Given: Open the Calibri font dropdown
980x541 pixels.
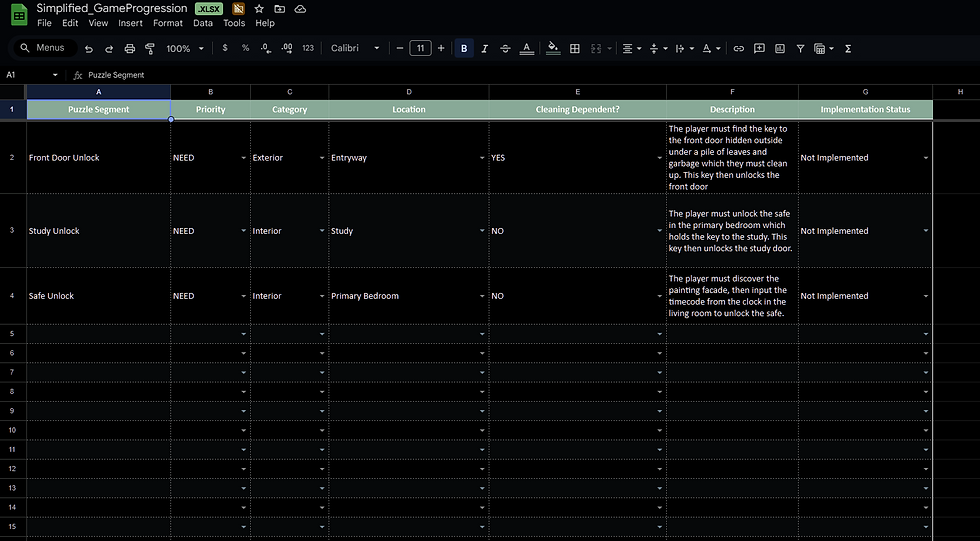Looking at the screenshot, I should (355, 48).
